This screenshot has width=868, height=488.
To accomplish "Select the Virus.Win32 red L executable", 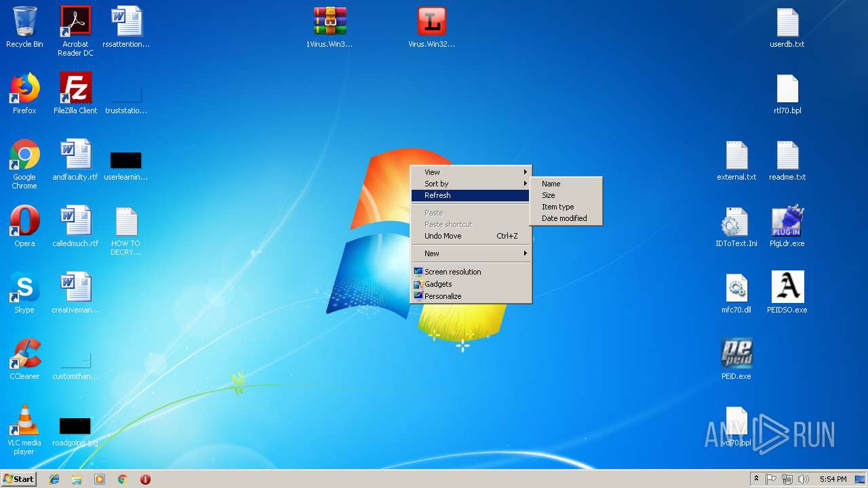I will tap(431, 27).
